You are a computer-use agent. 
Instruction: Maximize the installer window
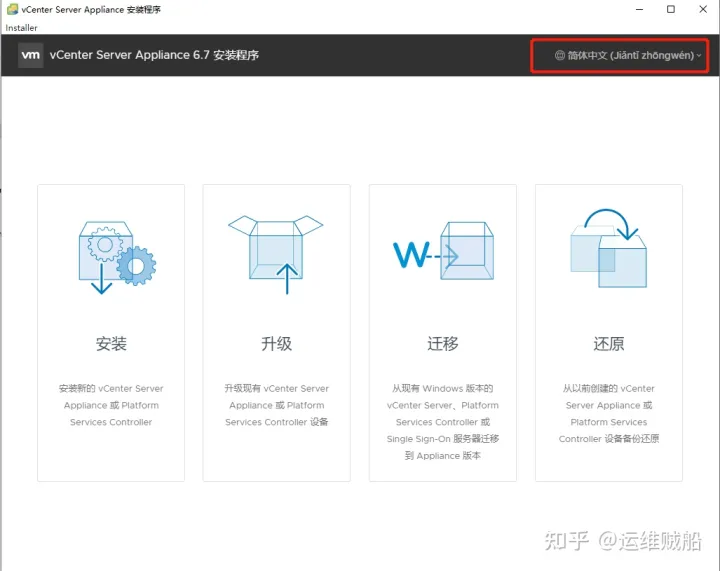(670, 9)
